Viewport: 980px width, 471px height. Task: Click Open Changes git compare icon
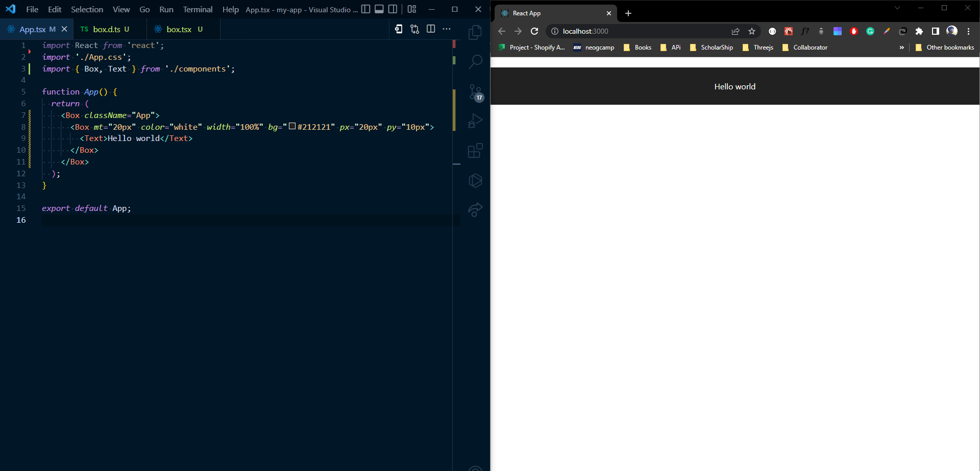tap(414, 29)
